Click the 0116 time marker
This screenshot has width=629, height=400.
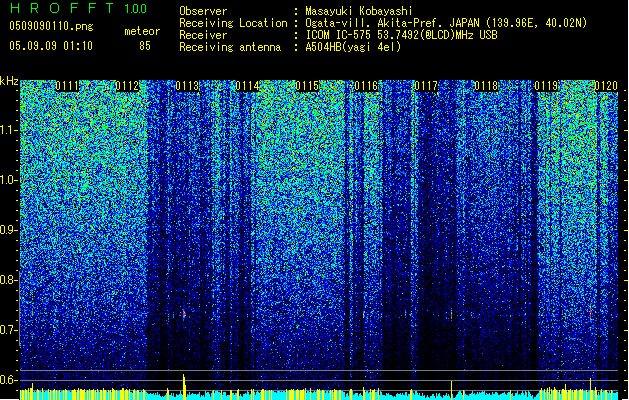(x=366, y=86)
